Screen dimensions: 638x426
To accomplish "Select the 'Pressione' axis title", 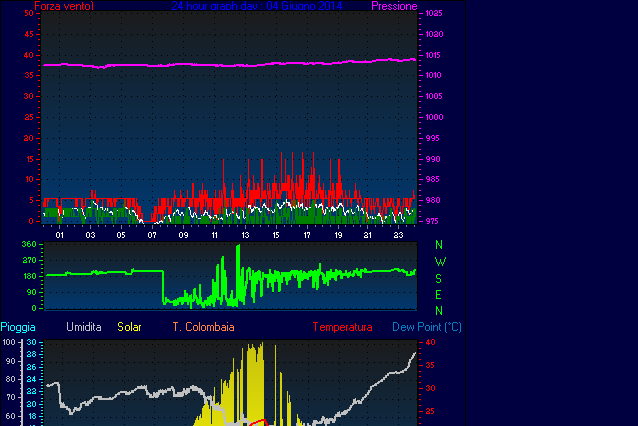I will [x=394, y=6].
